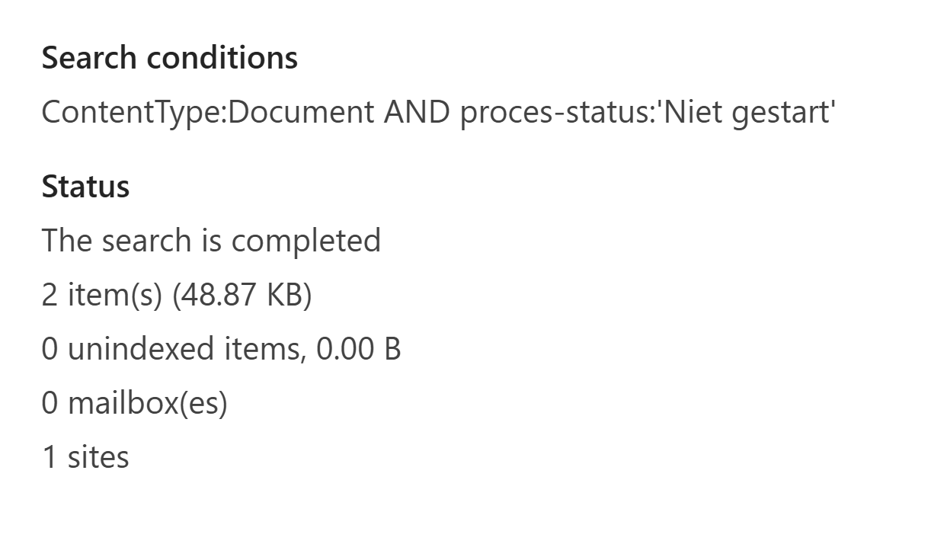Click the zero before mailbox(es)
This screenshot has width=947, height=560.
[50, 403]
